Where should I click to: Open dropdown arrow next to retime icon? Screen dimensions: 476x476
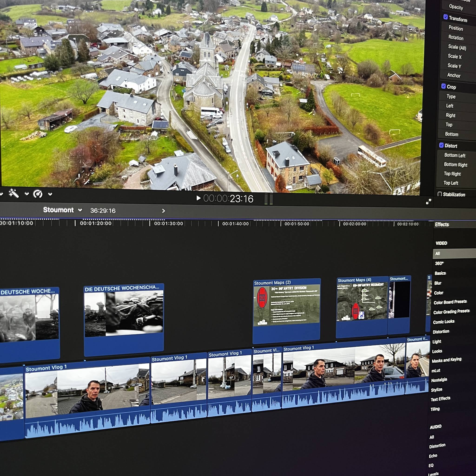(50, 194)
